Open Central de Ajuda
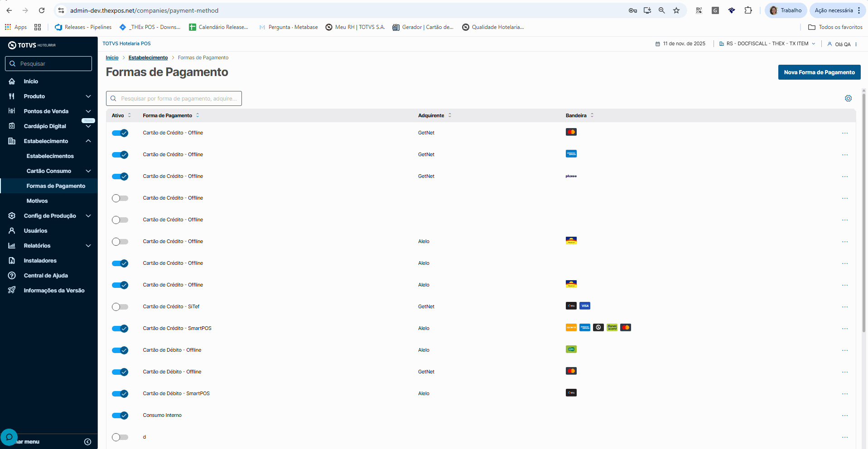The width and height of the screenshot is (868, 449). click(46, 276)
